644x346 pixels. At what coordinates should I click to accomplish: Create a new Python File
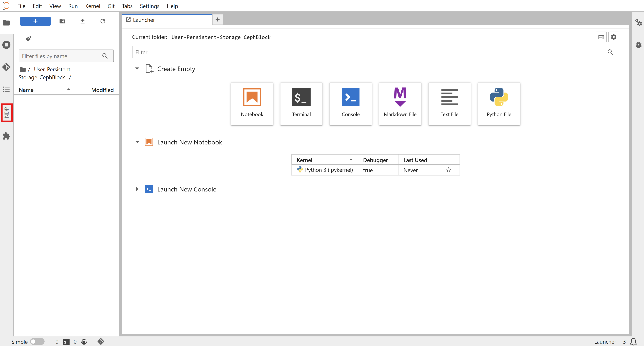[x=499, y=104]
